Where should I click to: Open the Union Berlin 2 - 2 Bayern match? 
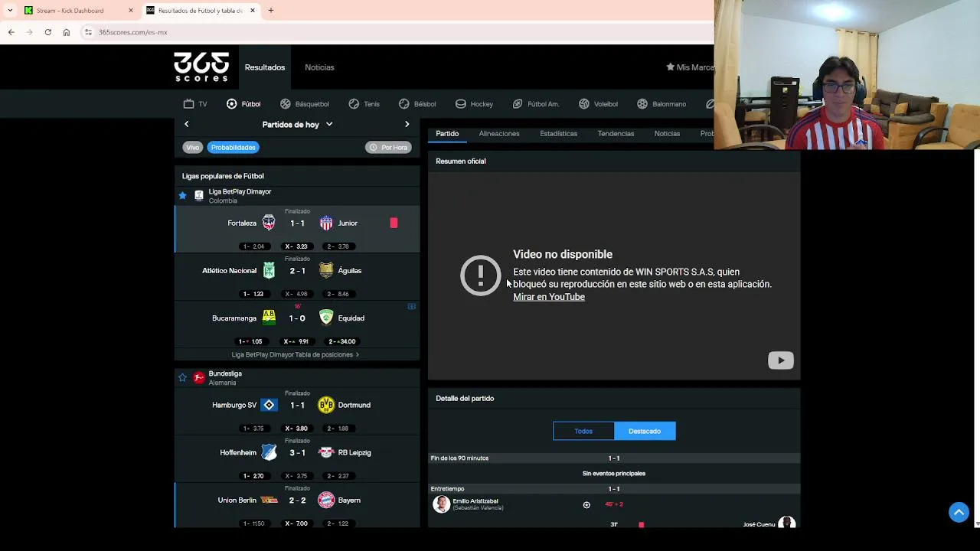point(297,505)
